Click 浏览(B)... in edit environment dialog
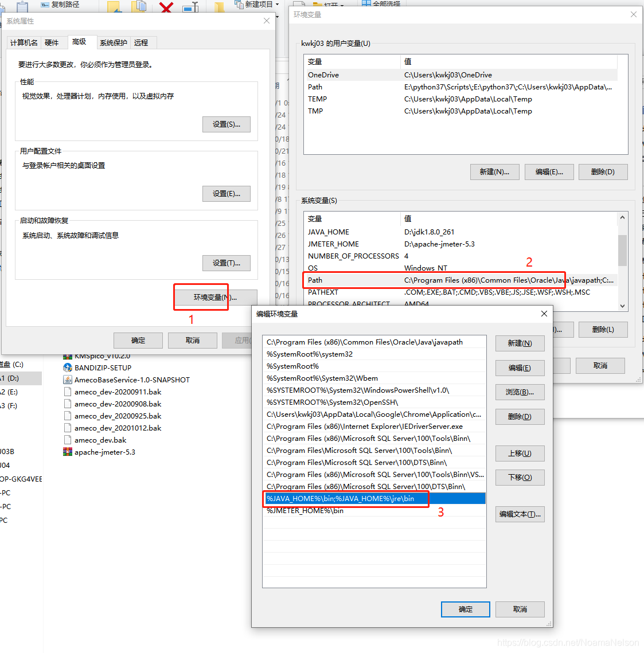644x653 pixels. 520,392
